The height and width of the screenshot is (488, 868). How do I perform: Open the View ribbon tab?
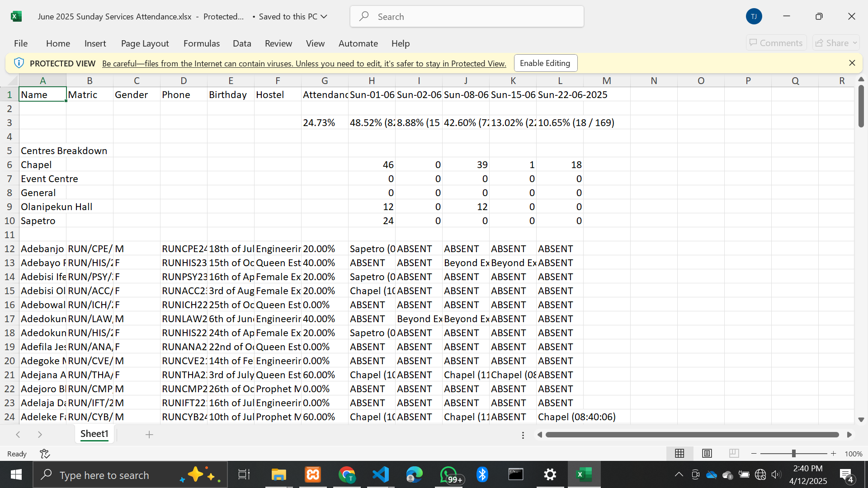click(x=315, y=43)
